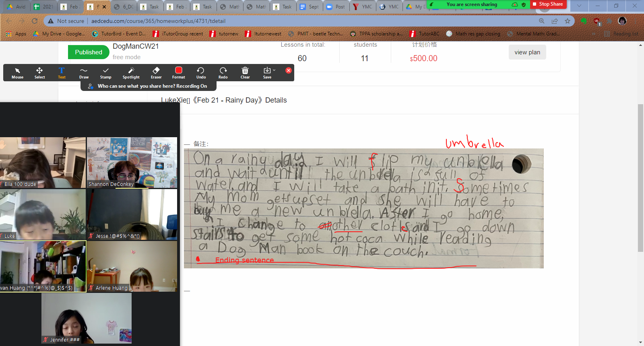Click the handwritten homework image
Screen dimensions: 644x346
(364, 208)
